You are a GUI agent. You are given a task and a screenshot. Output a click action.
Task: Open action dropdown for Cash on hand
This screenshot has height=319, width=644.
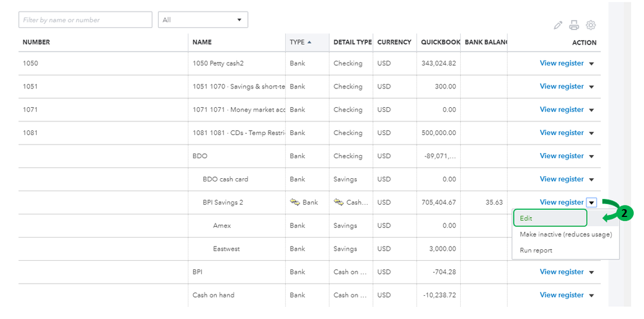point(592,296)
